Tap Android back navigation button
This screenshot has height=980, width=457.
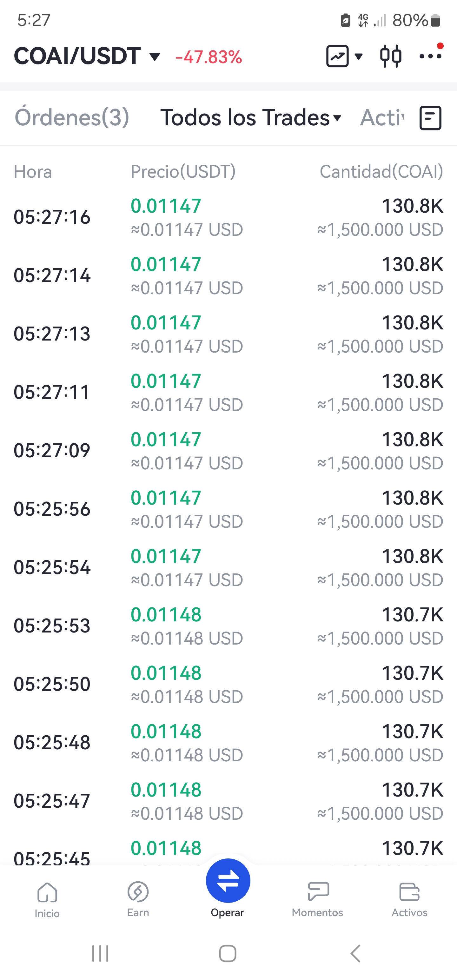355,953
